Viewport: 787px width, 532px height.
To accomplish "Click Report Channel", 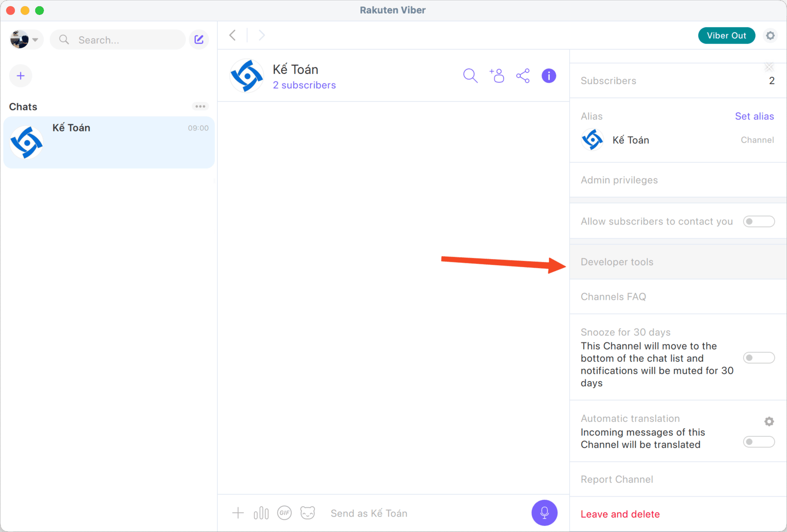I will click(x=678, y=479).
